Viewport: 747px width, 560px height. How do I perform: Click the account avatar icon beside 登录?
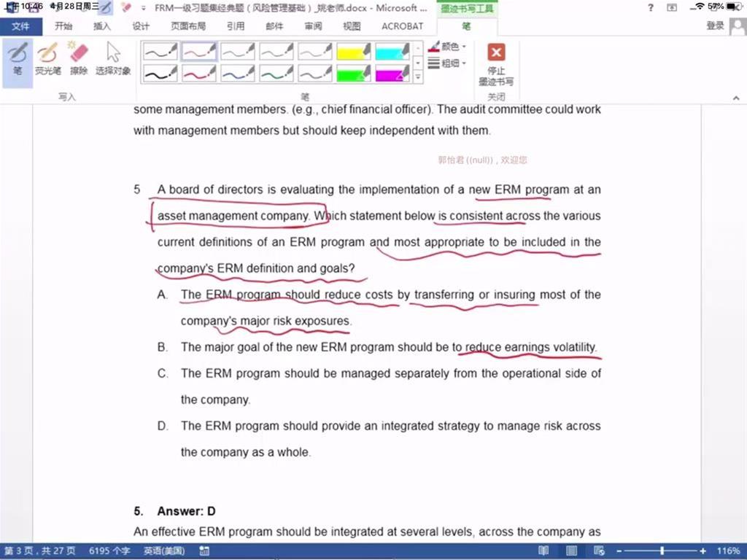coord(738,26)
